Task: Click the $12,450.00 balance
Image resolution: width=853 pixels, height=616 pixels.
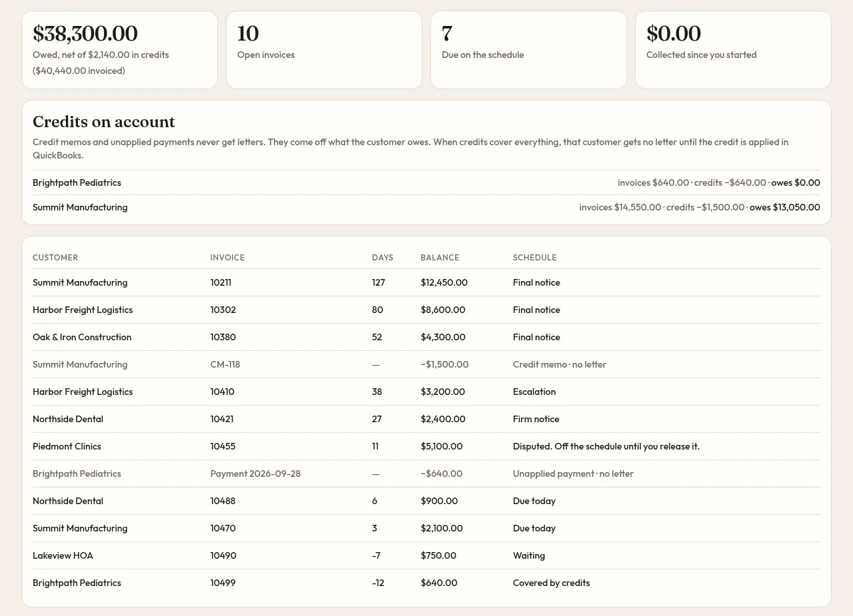Action: 444,282
